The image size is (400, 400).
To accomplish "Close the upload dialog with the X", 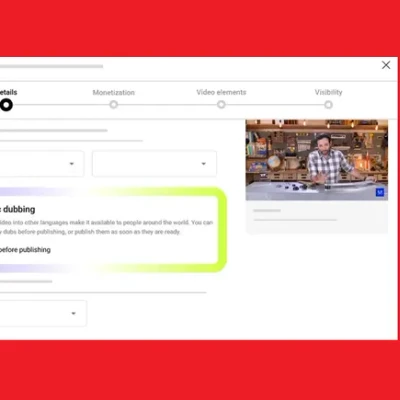I will tap(386, 65).
